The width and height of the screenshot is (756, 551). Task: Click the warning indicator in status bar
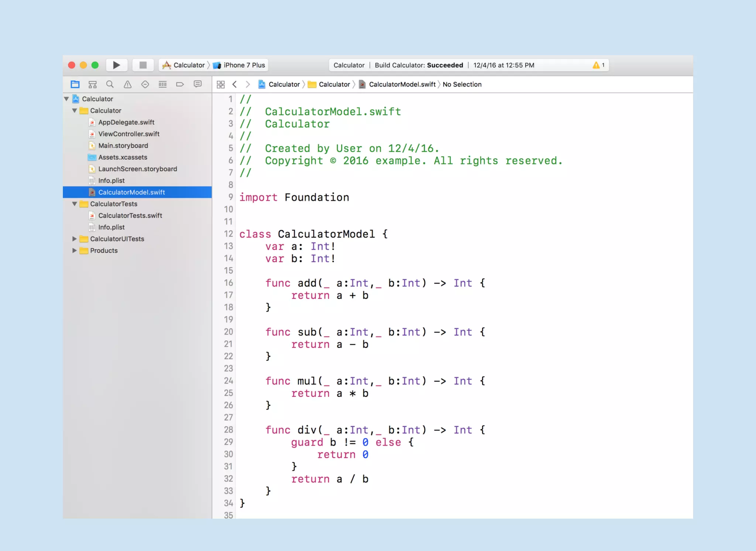pos(598,65)
